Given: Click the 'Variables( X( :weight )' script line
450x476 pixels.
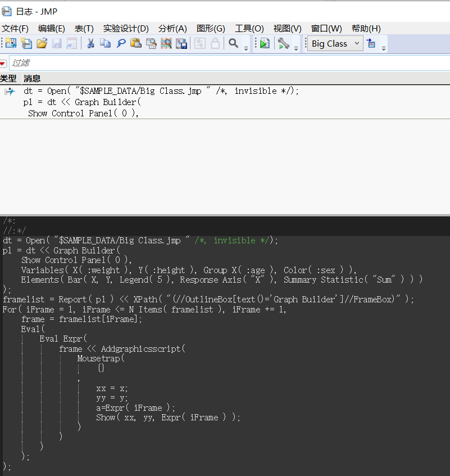Looking at the screenshot, I should [x=189, y=270].
